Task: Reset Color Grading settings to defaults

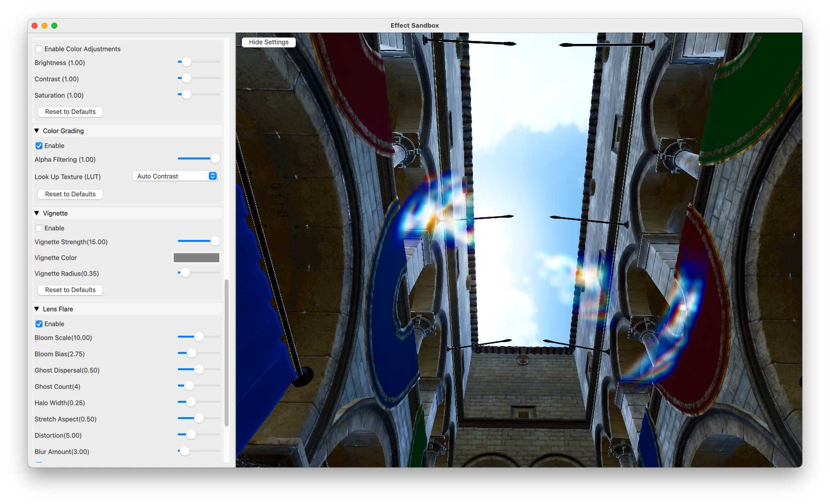Action: pos(70,194)
